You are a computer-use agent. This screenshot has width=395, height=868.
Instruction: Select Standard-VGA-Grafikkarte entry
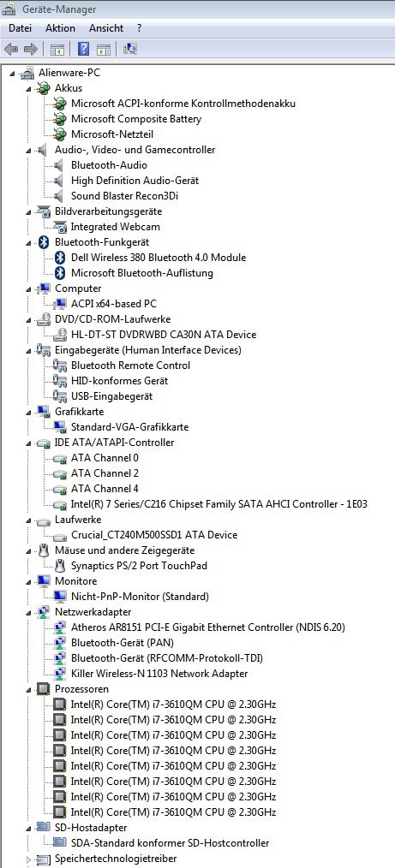click(129, 427)
